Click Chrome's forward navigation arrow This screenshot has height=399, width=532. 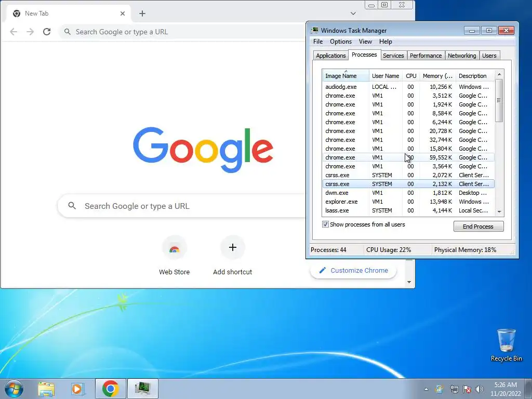pos(30,32)
